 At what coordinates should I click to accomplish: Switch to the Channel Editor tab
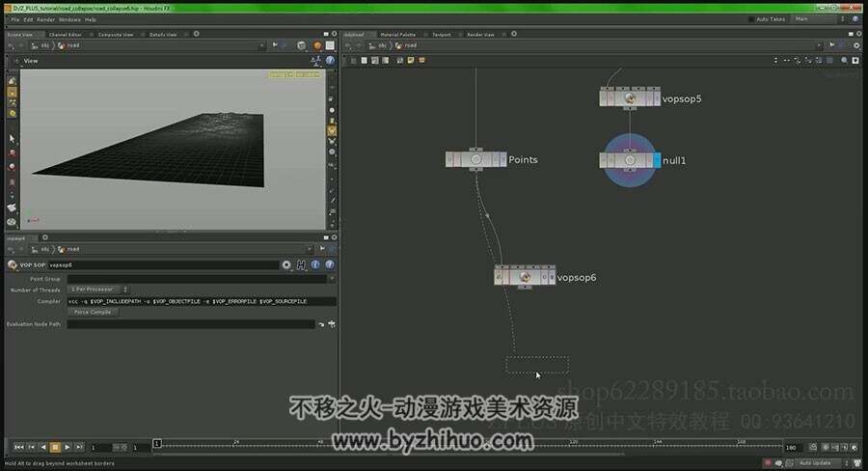pyautogui.click(x=66, y=35)
